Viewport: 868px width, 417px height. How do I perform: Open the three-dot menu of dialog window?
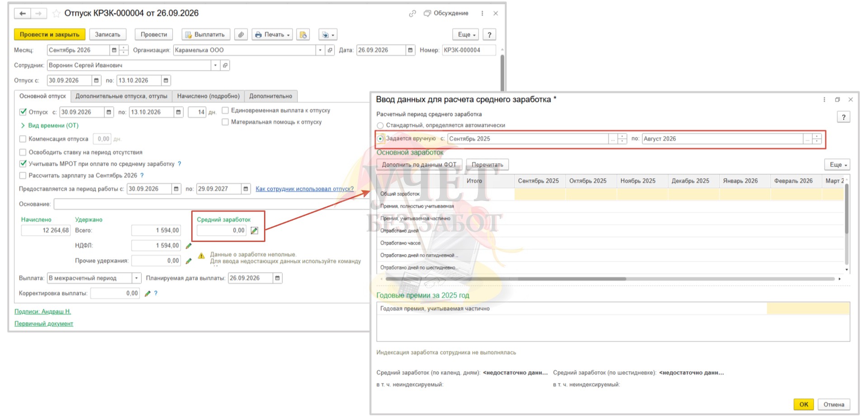(x=824, y=100)
